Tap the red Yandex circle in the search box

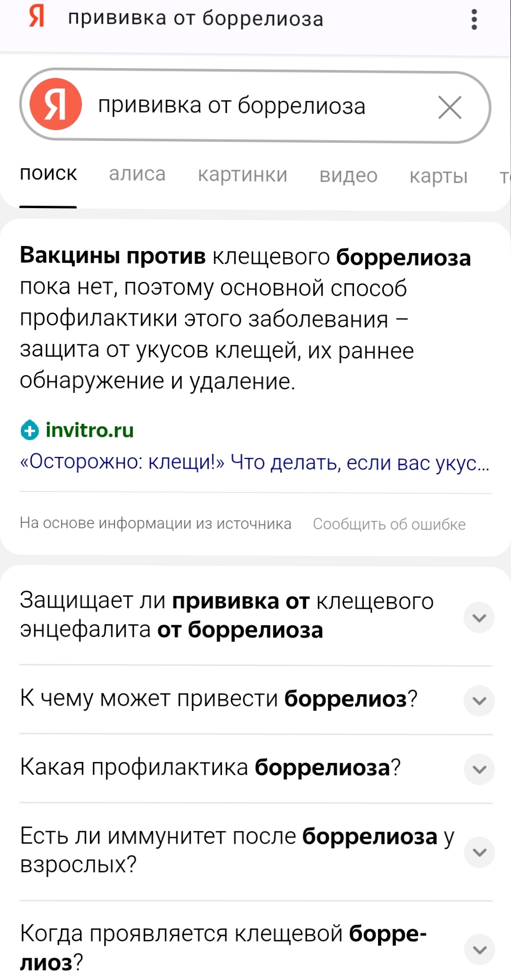pyautogui.click(x=56, y=105)
